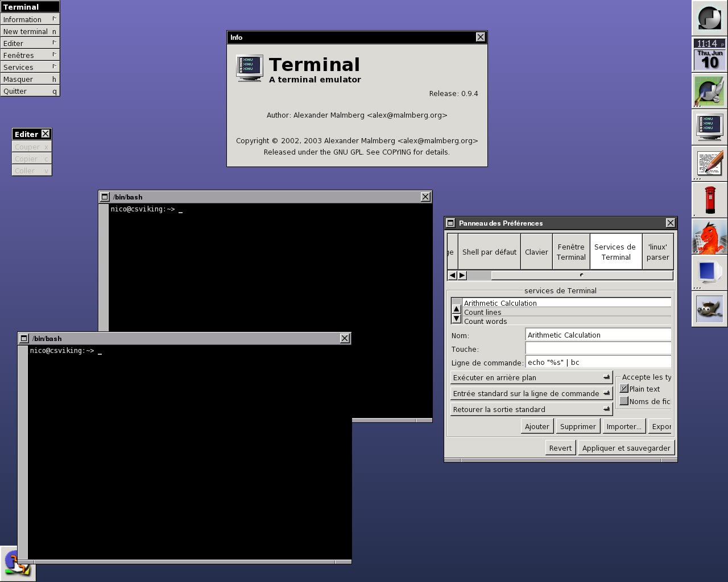Choose New terminal from Terminal menu
Screen dimensions: 728x582
(x=30, y=31)
